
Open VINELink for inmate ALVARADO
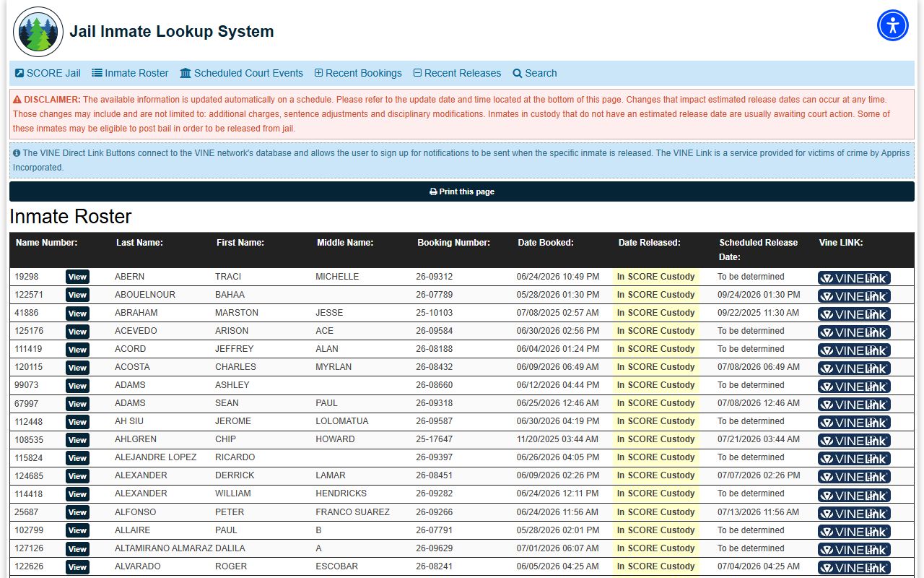click(x=854, y=567)
